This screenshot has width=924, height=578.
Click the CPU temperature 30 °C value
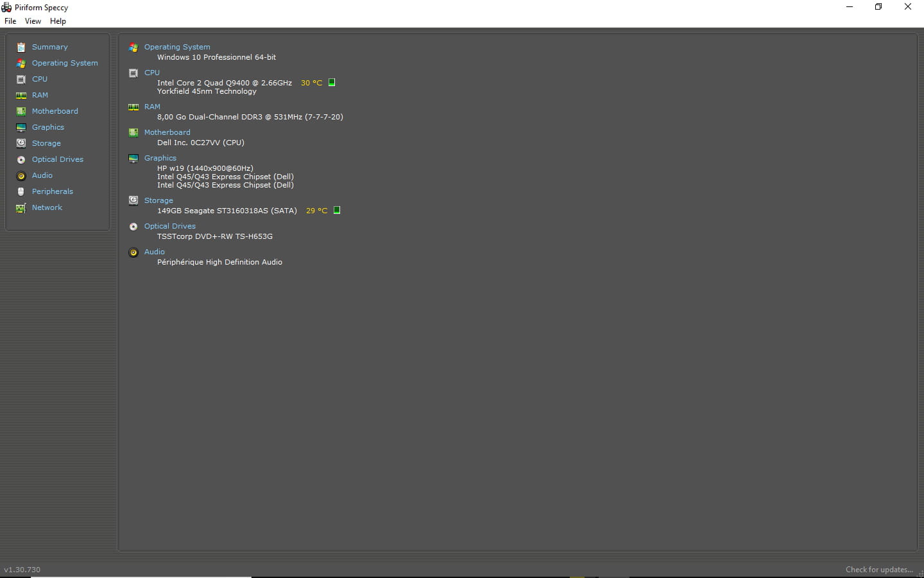(x=312, y=83)
